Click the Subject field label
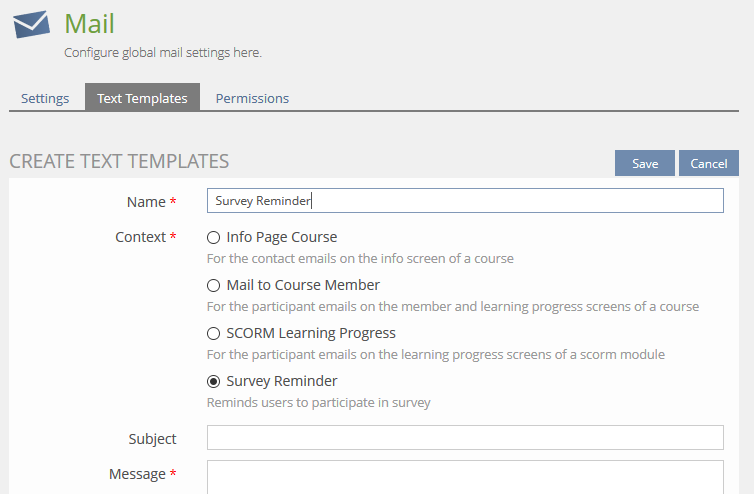The image size is (754, 494). click(152, 439)
